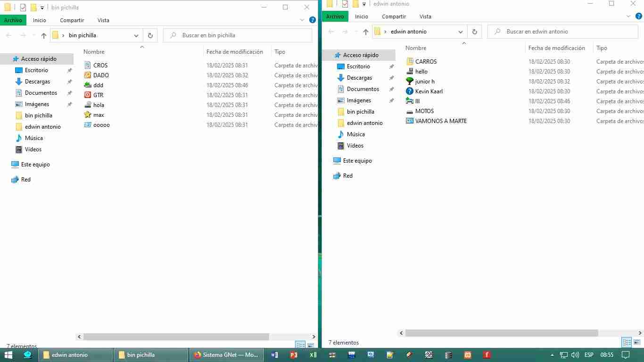Open Archivo menu in edwin antonio window
The image size is (644, 362).
pyautogui.click(x=335, y=16)
